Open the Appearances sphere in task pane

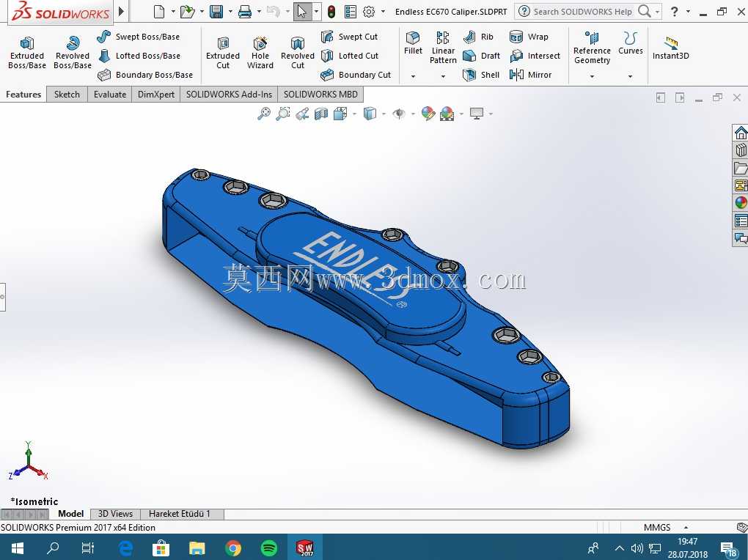pyautogui.click(x=741, y=203)
